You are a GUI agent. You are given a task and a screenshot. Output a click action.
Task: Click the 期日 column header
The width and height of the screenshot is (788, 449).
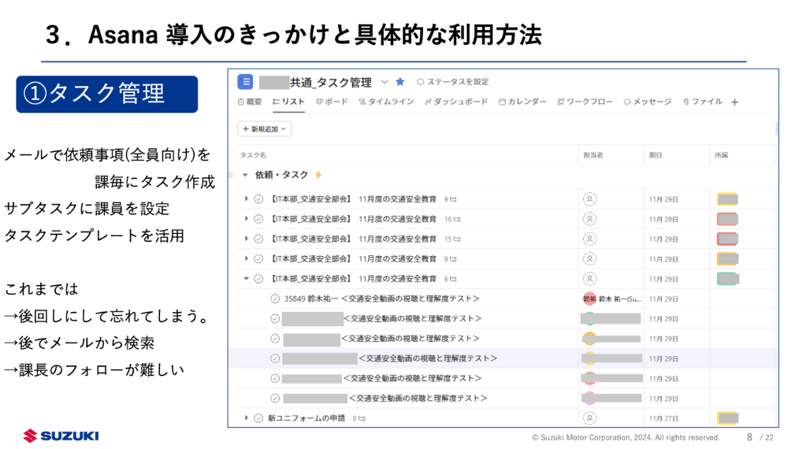click(x=655, y=155)
